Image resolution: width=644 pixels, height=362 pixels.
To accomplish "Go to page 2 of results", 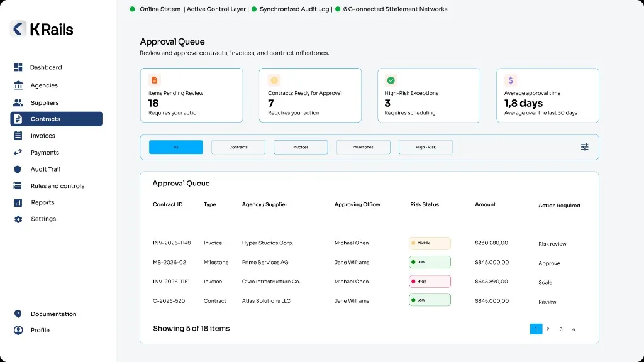I will pos(548,329).
